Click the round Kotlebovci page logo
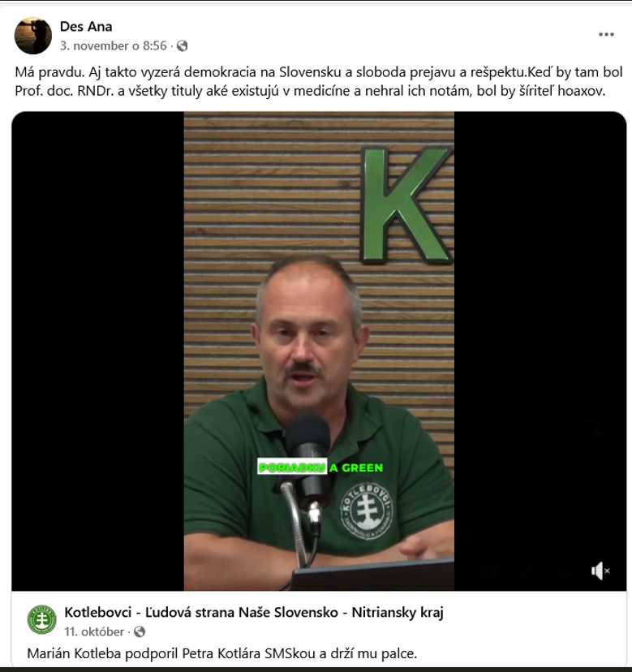 coord(42,619)
